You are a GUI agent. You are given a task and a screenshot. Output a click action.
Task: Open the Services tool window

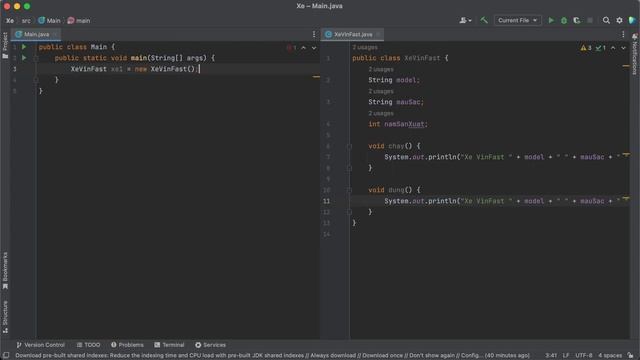(210, 345)
